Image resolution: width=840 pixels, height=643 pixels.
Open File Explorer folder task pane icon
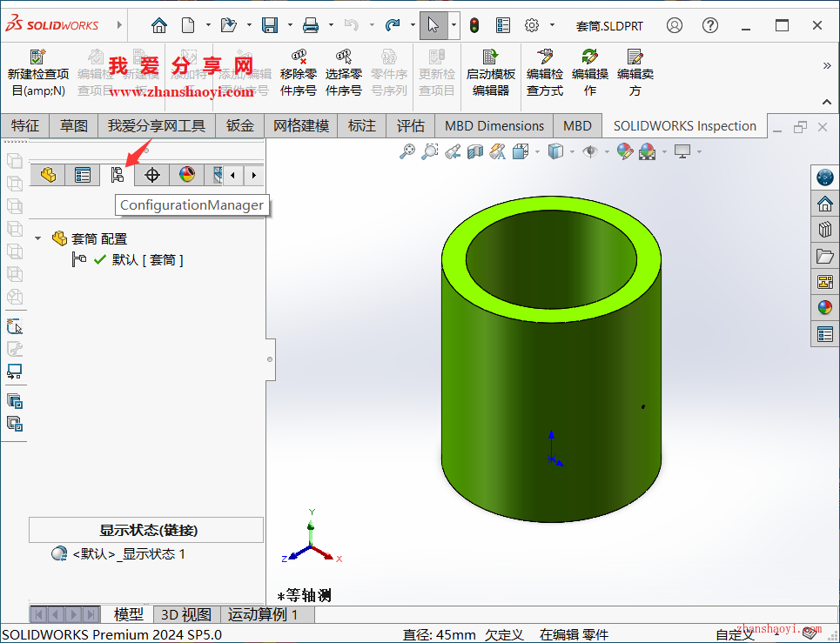tap(825, 256)
